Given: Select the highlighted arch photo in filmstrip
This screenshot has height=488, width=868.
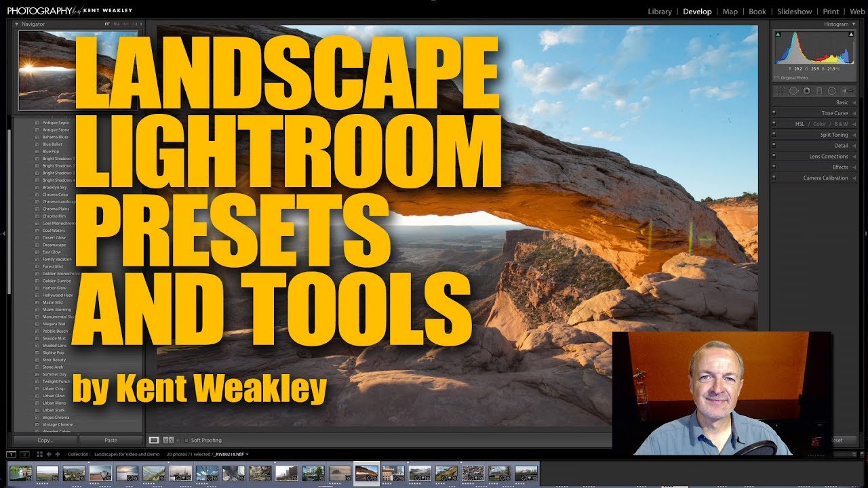Looking at the screenshot, I should point(367,473).
